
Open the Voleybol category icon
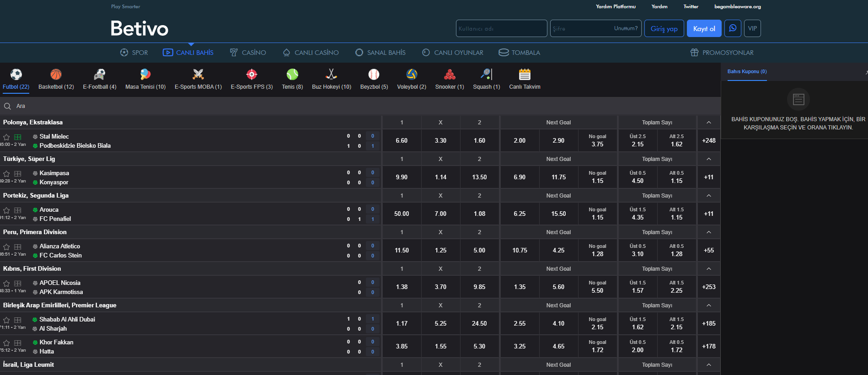pyautogui.click(x=412, y=75)
